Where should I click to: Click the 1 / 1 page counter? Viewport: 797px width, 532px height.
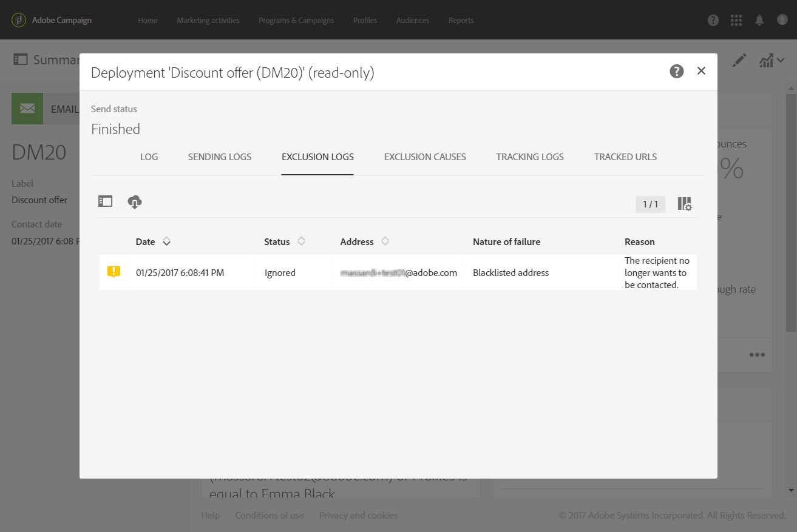(x=651, y=204)
